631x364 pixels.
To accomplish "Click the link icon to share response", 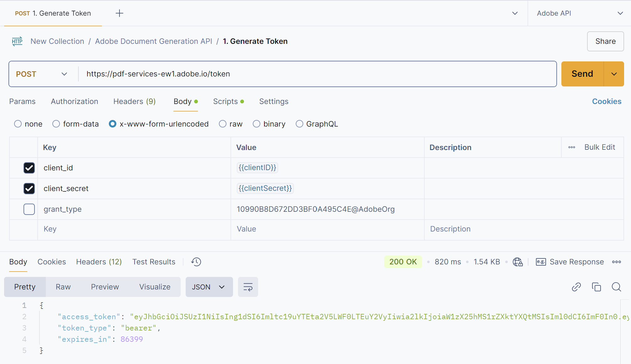I will (x=576, y=287).
